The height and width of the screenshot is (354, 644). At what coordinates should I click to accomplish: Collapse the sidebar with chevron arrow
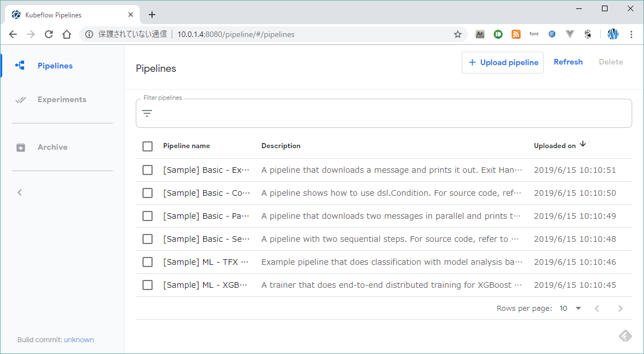click(19, 192)
